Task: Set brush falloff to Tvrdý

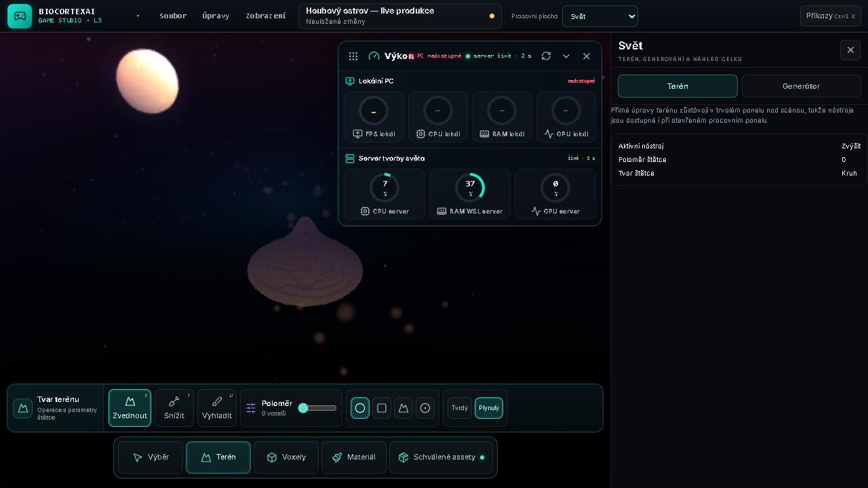Action: point(460,408)
